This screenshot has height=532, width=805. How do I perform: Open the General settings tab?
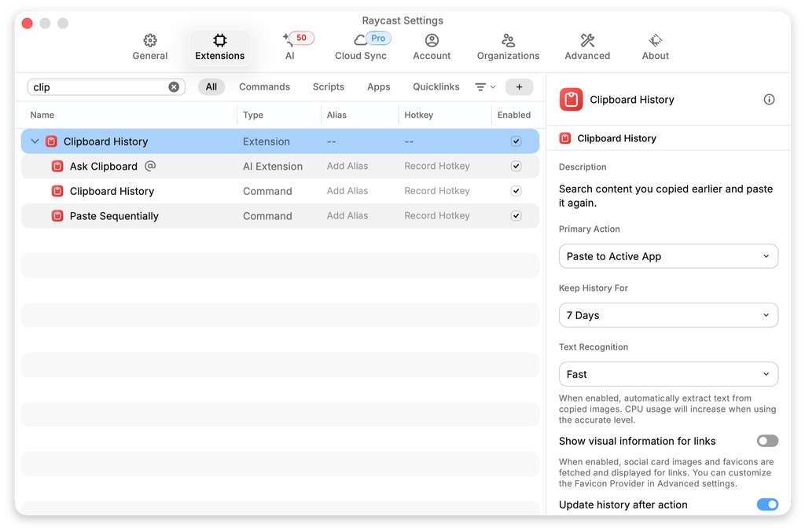click(x=150, y=47)
